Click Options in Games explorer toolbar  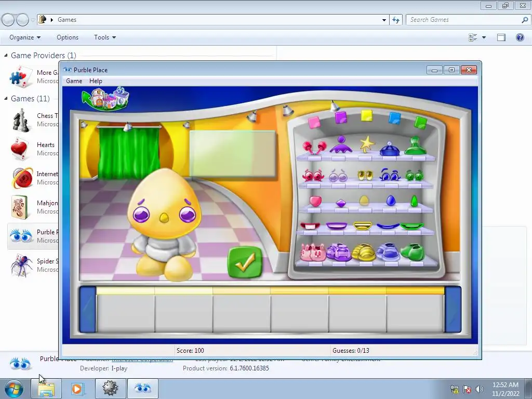(68, 37)
